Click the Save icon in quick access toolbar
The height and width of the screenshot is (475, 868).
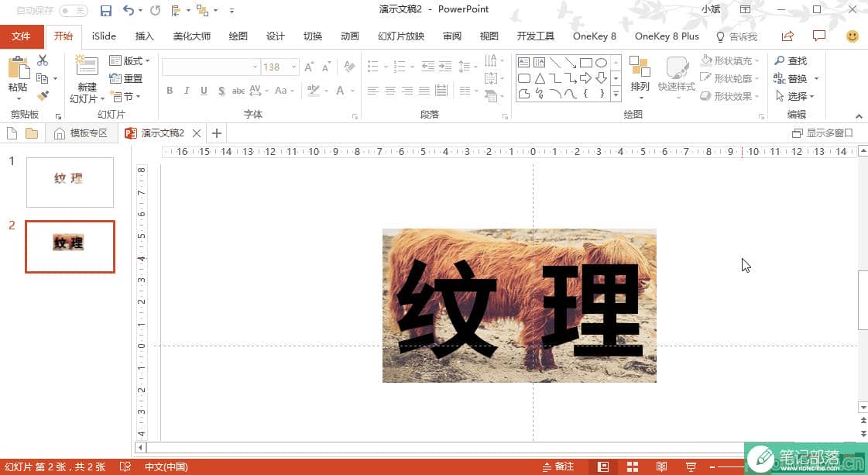tap(106, 10)
